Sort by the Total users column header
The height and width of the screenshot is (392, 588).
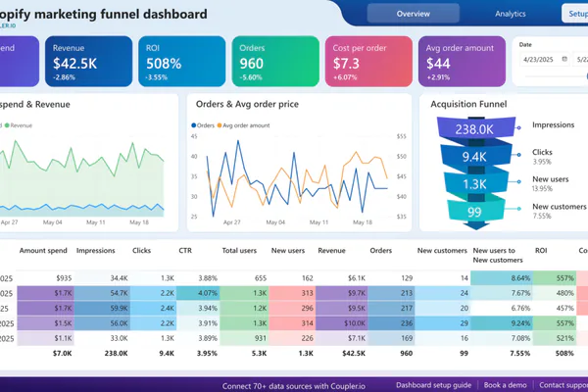[239, 251]
